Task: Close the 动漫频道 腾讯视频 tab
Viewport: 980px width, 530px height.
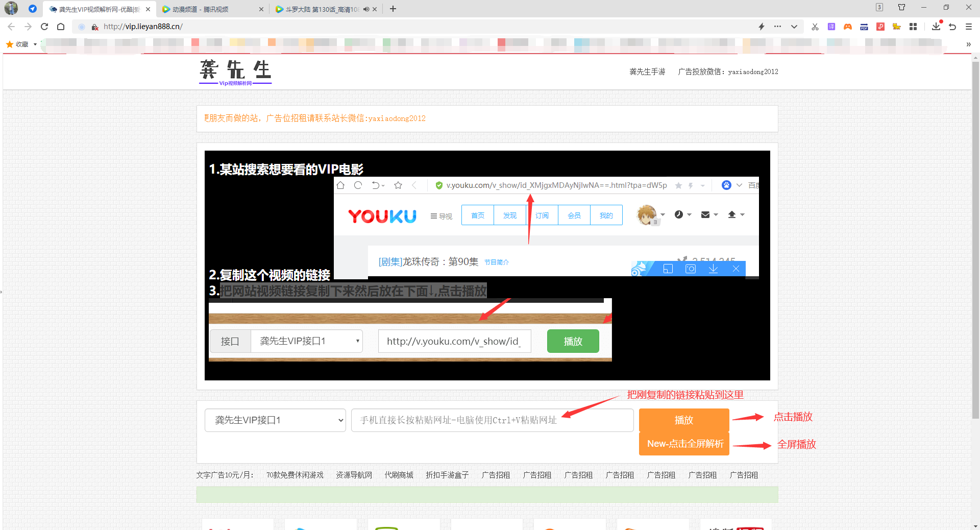Action: tap(261, 9)
